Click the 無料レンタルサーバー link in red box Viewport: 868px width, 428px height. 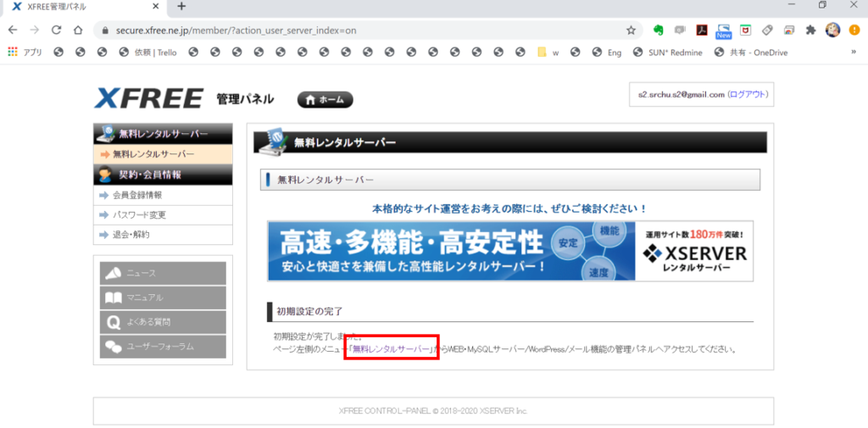point(391,349)
